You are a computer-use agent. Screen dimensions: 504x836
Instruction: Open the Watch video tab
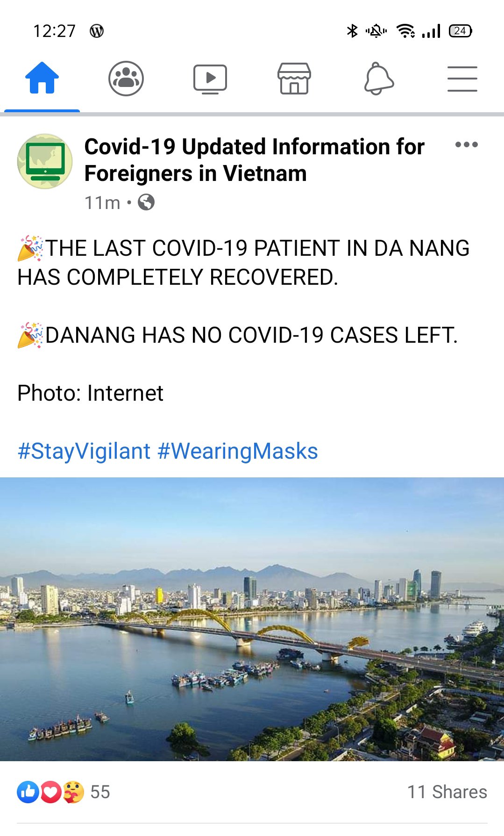coord(210,79)
